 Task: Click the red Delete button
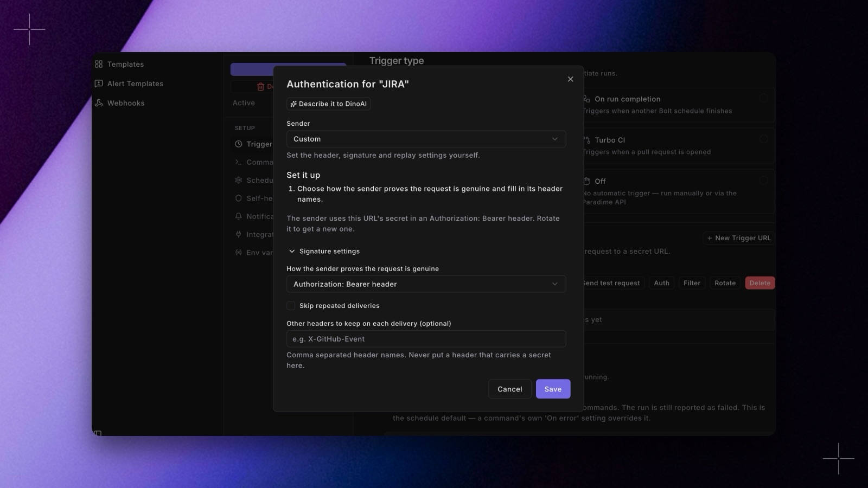759,283
